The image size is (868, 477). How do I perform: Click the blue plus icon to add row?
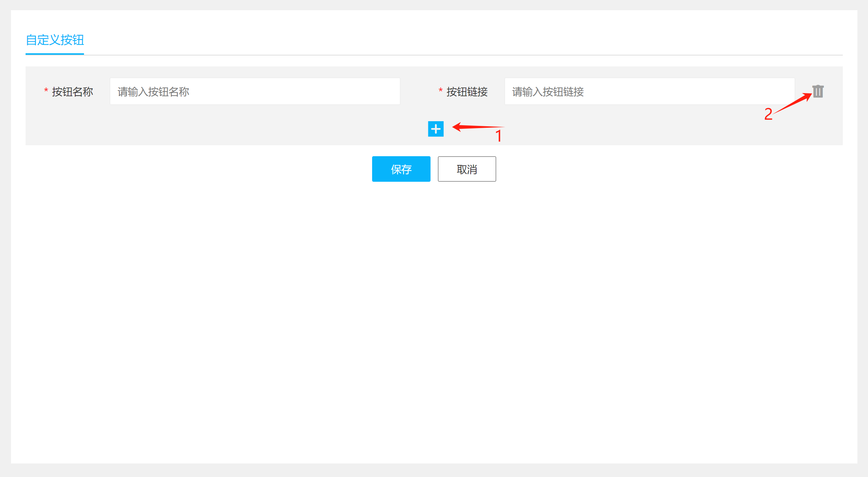(x=436, y=129)
